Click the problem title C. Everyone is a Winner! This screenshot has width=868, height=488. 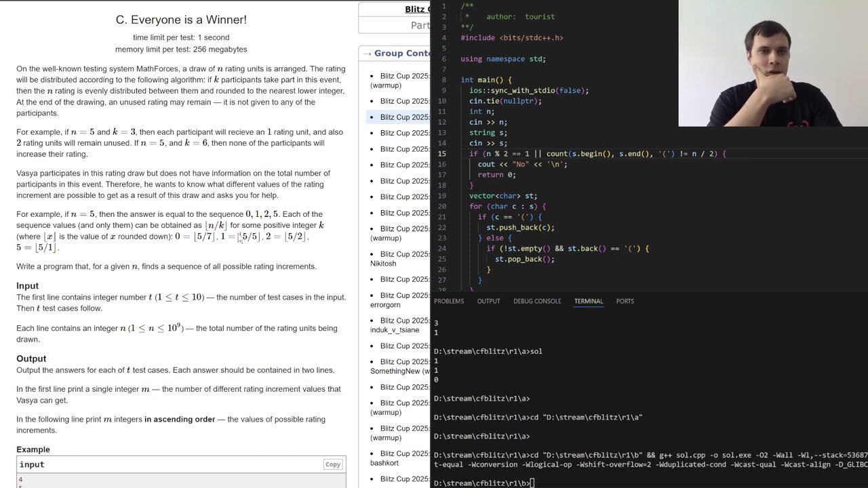click(x=181, y=20)
